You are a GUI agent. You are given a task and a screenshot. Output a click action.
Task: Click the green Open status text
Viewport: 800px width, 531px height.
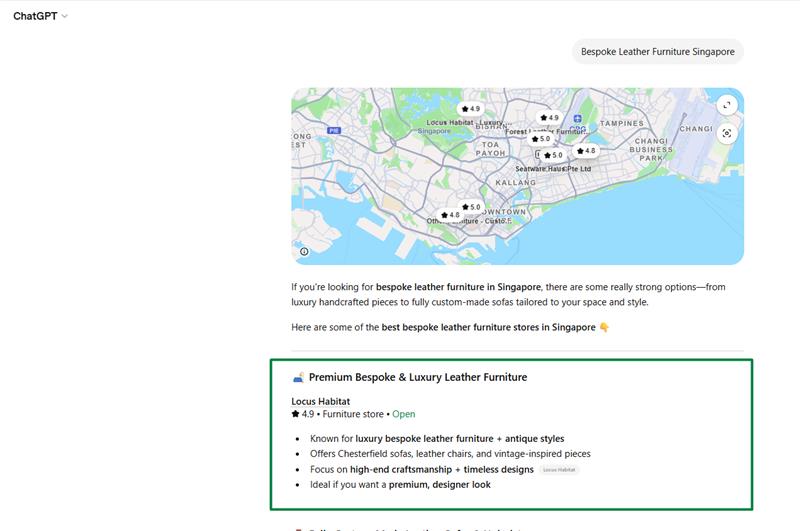(x=403, y=414)
